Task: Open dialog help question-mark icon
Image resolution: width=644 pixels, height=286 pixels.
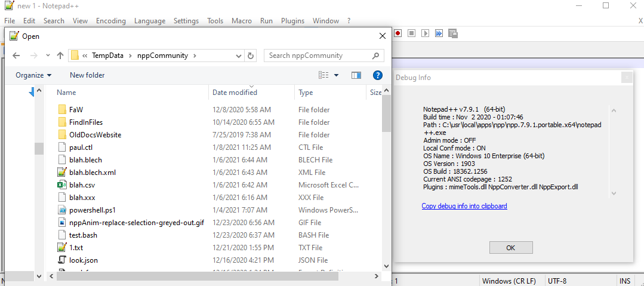Action: pyautogui.click(x=378, y=75)
